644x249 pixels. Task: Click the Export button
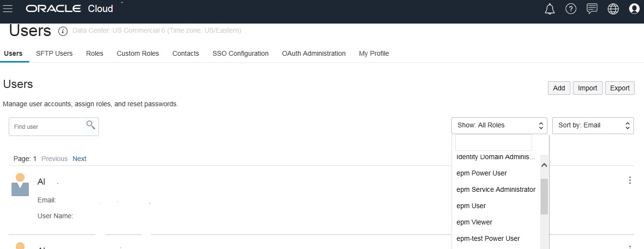[620, 88]
